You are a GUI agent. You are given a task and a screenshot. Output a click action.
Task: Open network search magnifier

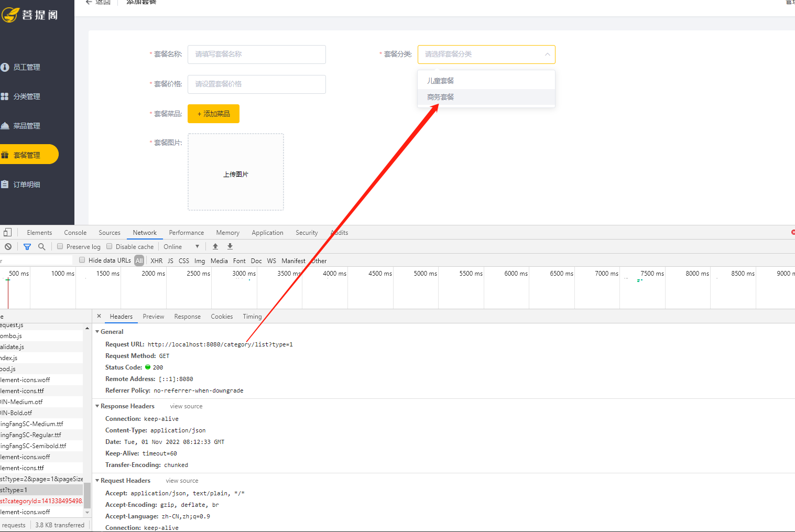[42, 246]
